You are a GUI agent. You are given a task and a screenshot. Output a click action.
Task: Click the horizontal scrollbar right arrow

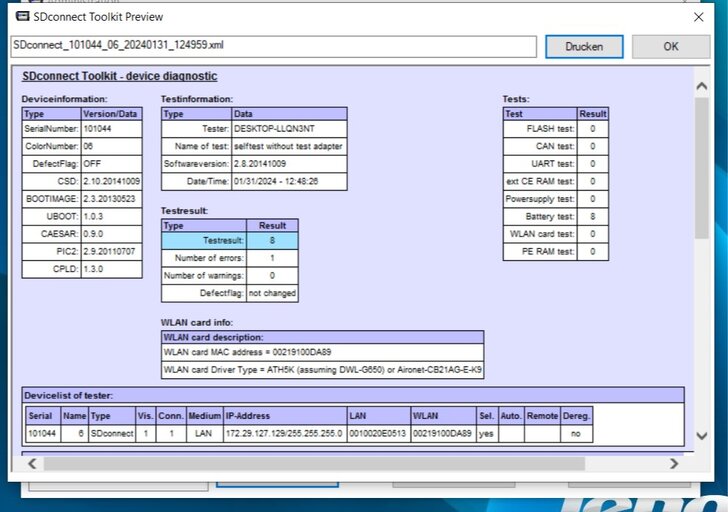(x=674, y=463)
